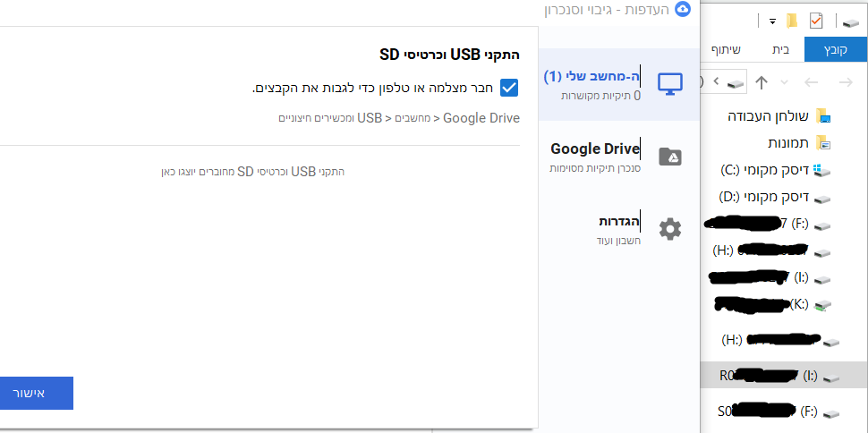Uncheck the camera or phone backup checkbox
Image resolution: width=868 pixels, height=433 pixels.
tap(509, 88)
